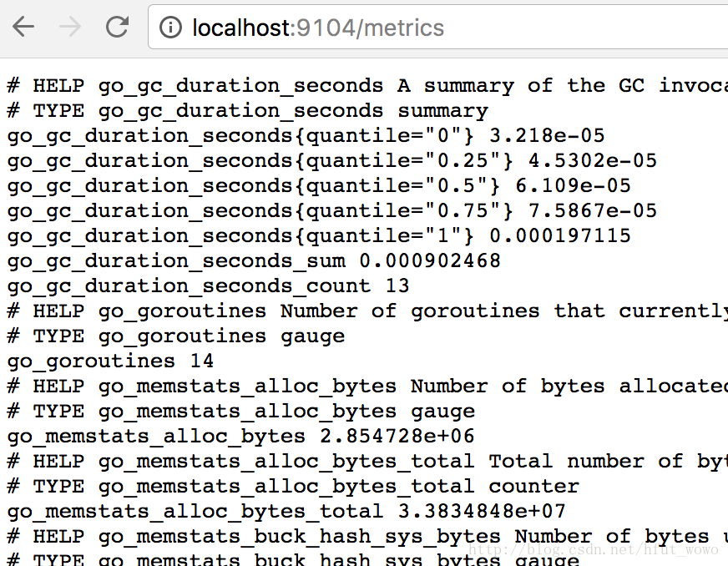The width and height of the screenshot is (728, 566).
Task: Click go_gc_duration_seconds_sum 0.000902468 line
Action: point(254,262)
